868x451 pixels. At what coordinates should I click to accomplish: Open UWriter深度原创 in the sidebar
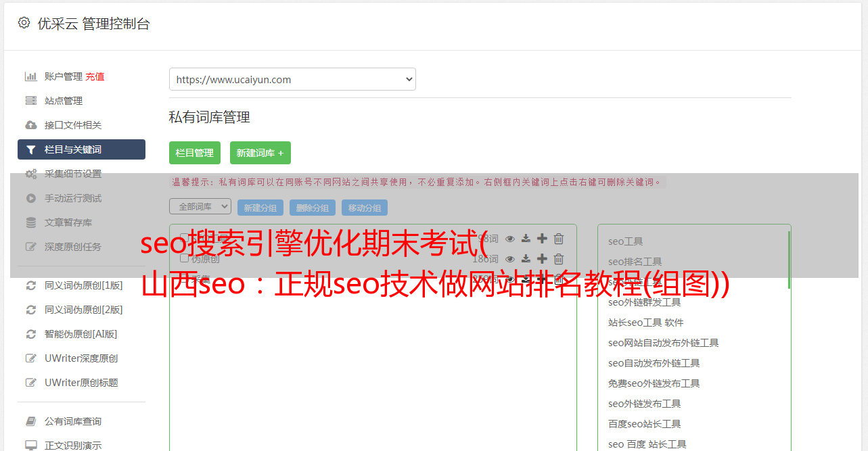click(x=81, y=358)
